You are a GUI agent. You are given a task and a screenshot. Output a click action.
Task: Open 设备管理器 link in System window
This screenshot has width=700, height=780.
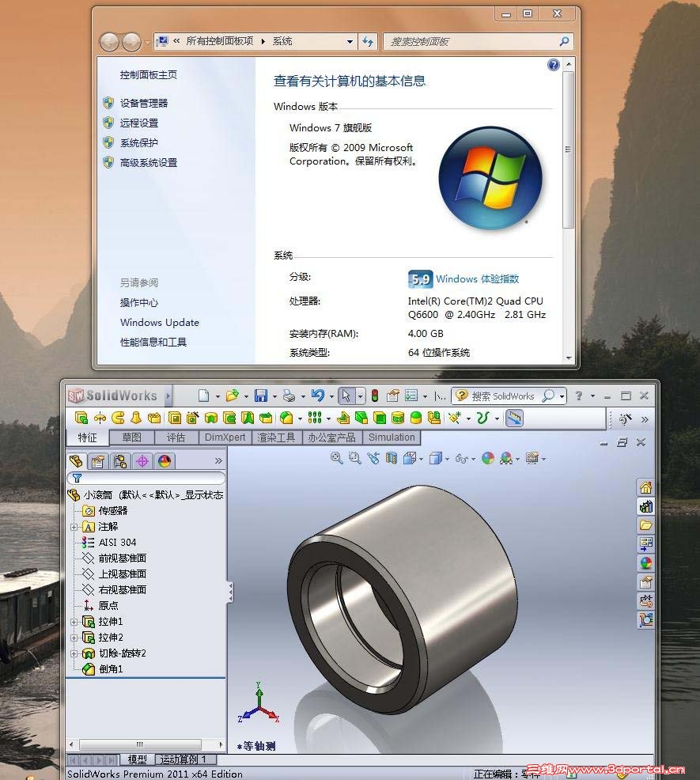click(144, 103)
